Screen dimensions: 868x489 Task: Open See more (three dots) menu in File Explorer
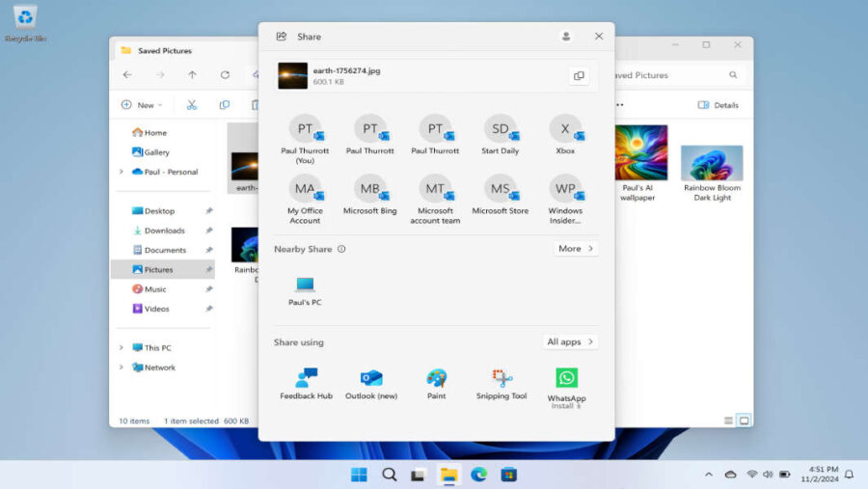[x=620, y=105]
